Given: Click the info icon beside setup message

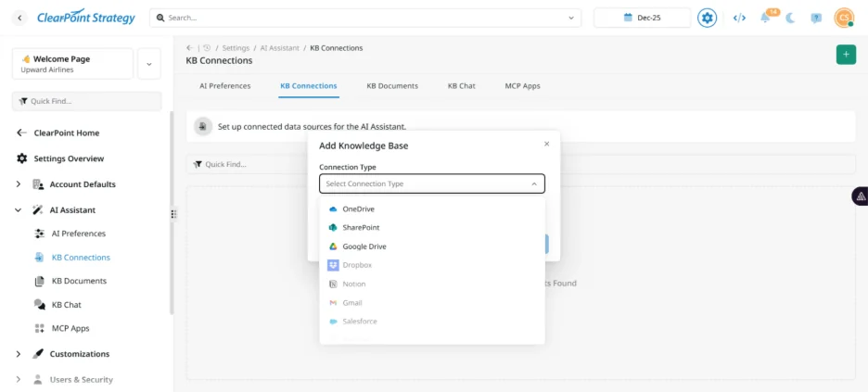Looking at the screenshot, I should 203,127.
